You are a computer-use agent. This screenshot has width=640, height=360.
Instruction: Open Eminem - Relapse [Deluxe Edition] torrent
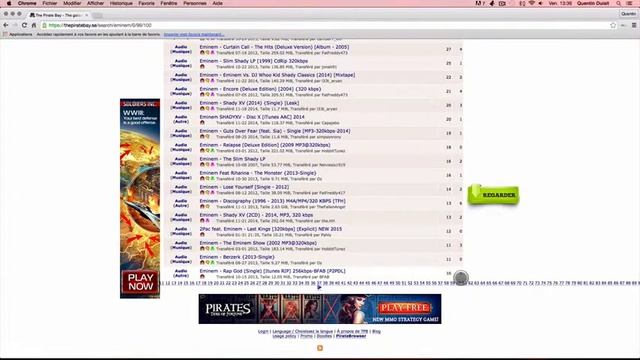click(265, 145)
